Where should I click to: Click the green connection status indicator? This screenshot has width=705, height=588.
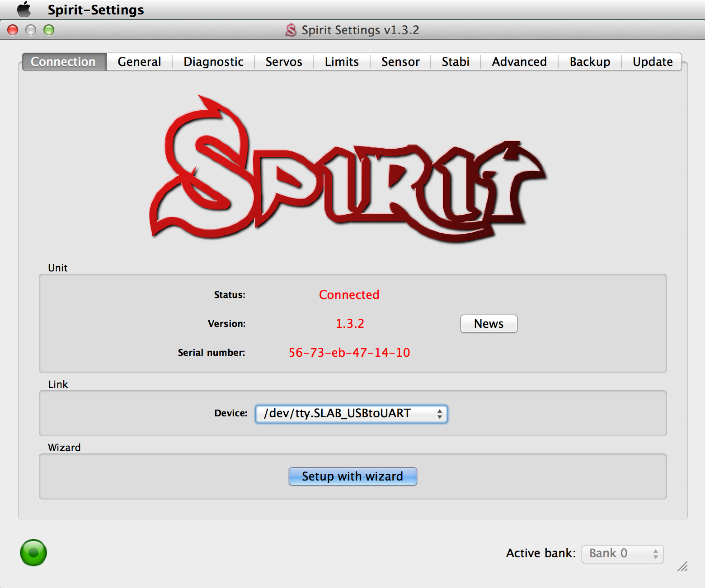click(x=33, y=553)
